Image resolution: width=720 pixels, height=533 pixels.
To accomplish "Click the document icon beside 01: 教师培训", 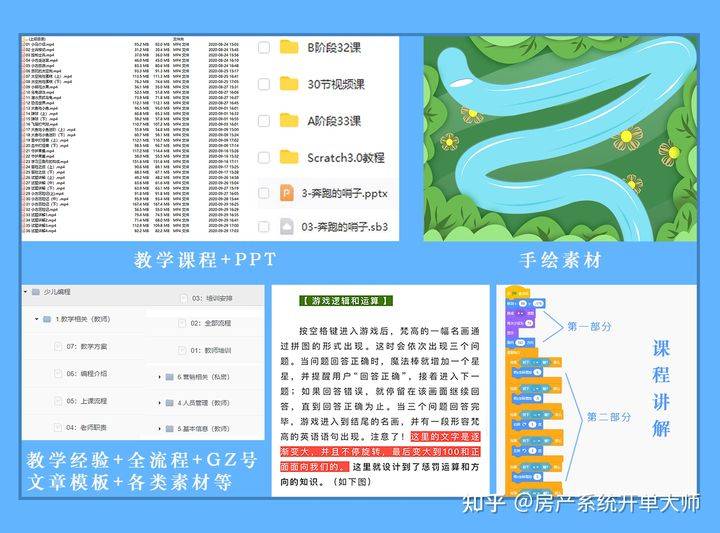I will 182,350.
